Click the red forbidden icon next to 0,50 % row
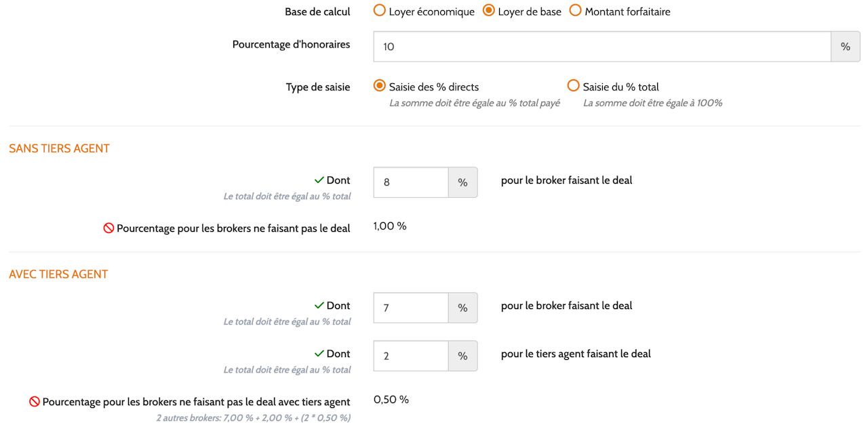Image resolution: width=868 pixels, height=437 pixels. [35, 402]
